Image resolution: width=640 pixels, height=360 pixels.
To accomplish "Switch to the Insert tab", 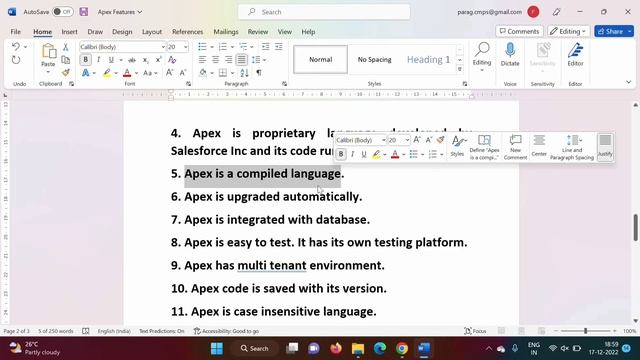I will (69, 31).
